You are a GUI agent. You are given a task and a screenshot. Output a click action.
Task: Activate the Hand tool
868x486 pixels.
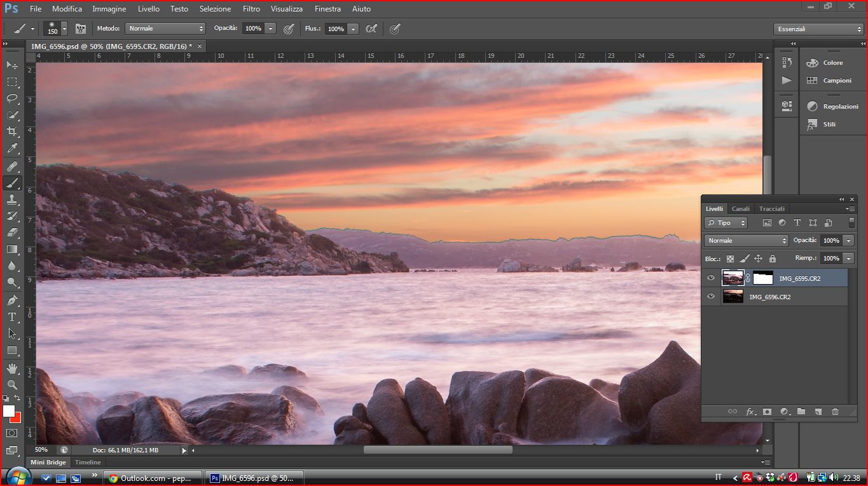(12, 368)
